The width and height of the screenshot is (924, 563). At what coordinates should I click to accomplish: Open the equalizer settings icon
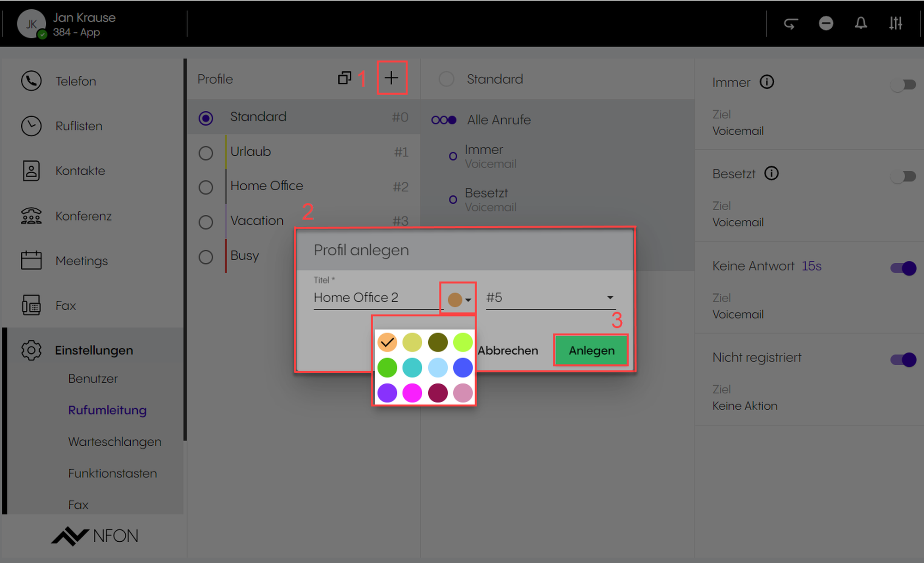[895, 23]
